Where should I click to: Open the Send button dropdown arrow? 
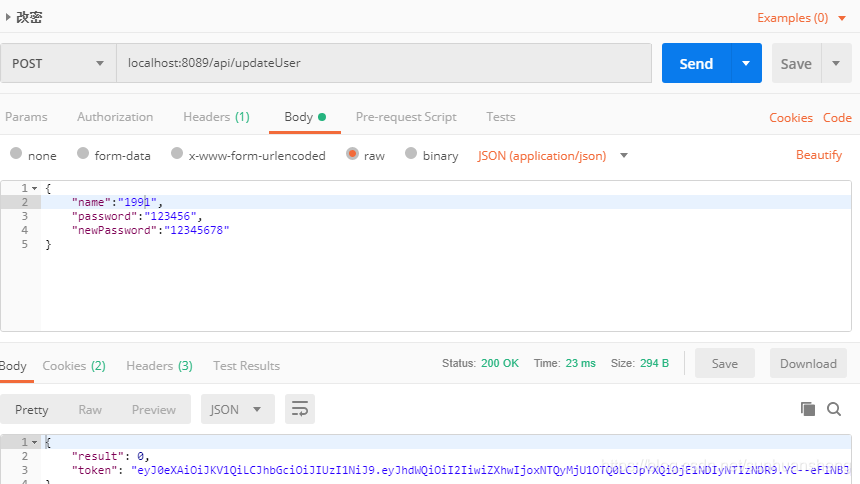pyautogui.click(x=746, y=64)
